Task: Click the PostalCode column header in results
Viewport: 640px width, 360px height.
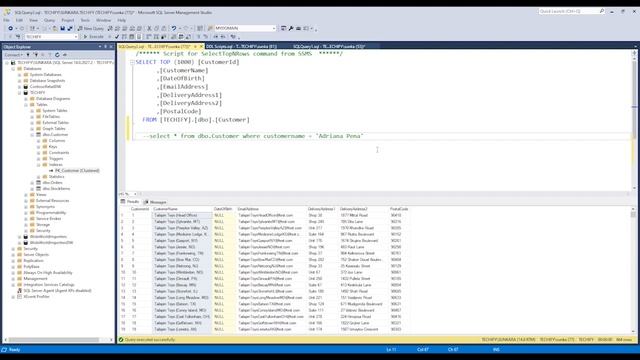Action: 399,209
